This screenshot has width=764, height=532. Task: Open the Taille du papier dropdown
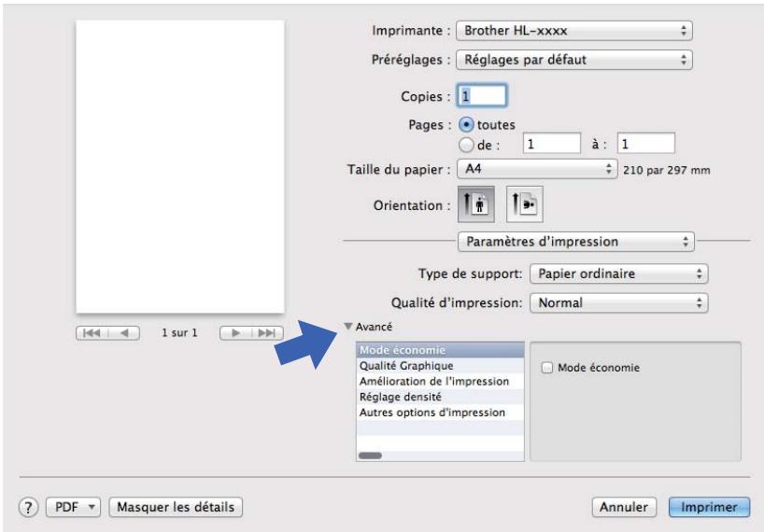(537, 169)
